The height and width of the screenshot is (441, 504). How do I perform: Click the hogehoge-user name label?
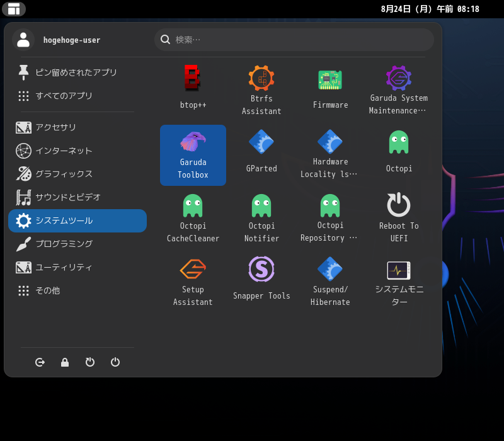(x=72, y=40)
